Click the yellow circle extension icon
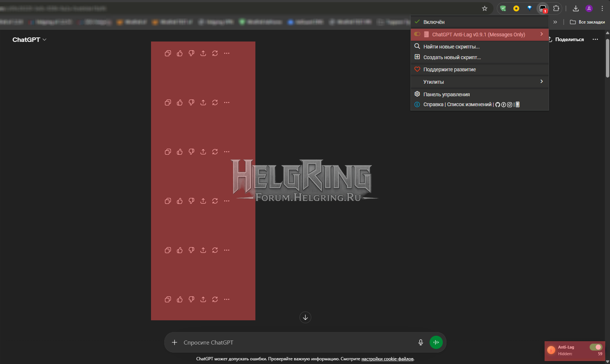The image size is (610, 364). tap(516, 8)
